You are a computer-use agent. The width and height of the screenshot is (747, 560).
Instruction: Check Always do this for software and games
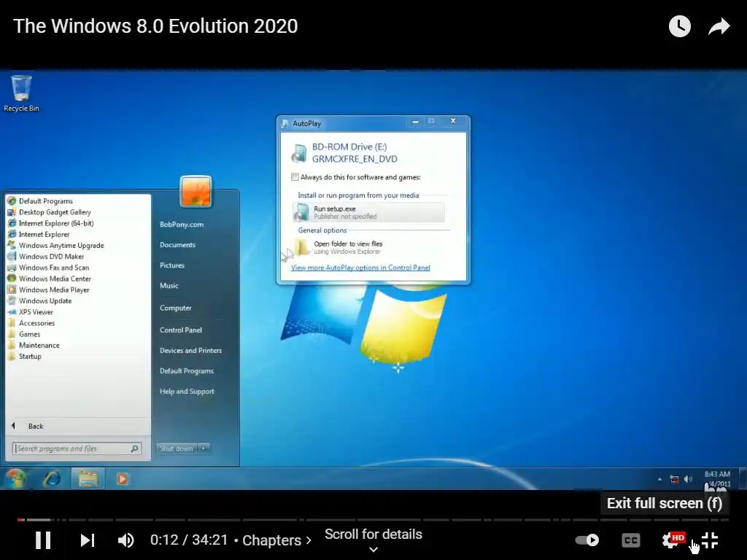point(295,177)
